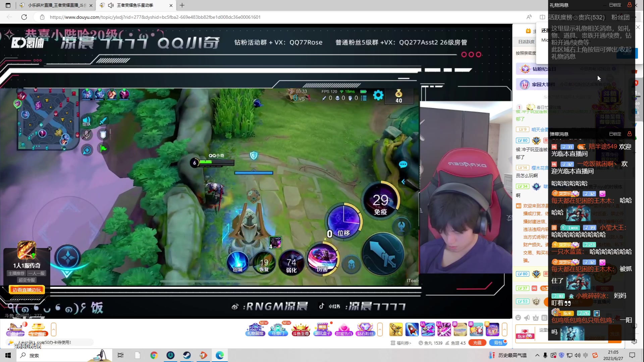The image size is (644, 362).
Task: Send the purple cube gift
Action: click(x=492, y=329)
